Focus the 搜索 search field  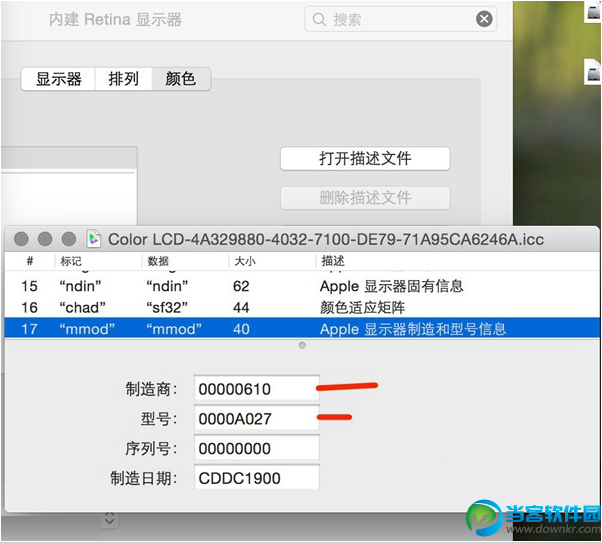(400, 19)
